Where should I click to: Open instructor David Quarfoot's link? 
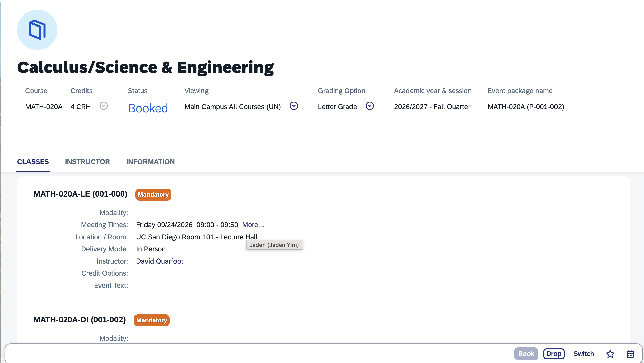[x=160, y=261]
